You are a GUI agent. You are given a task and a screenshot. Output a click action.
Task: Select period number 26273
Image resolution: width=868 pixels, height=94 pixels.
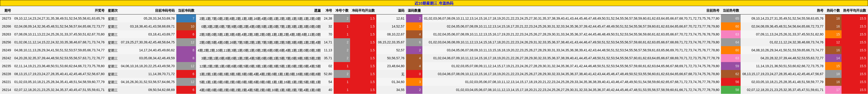6,18
